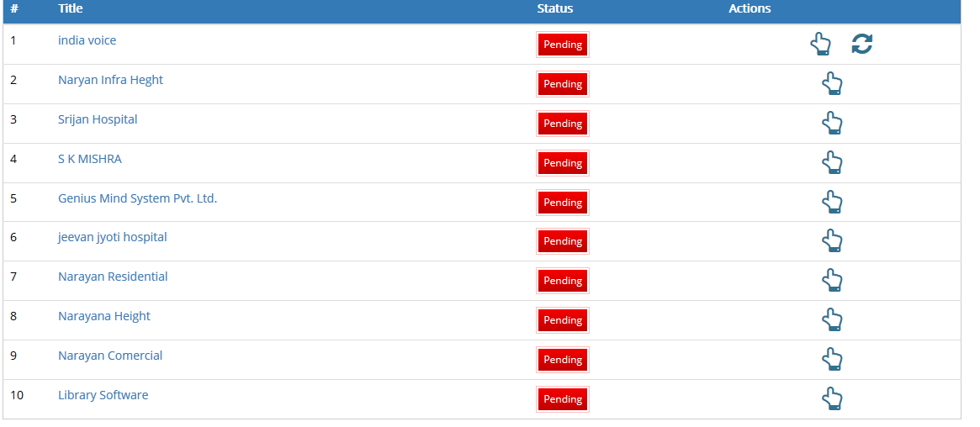This screenshot has width=980, height=427.
Task: Click hand pointer icon for S K MISHRA
Action: click(x=832, y=162)
